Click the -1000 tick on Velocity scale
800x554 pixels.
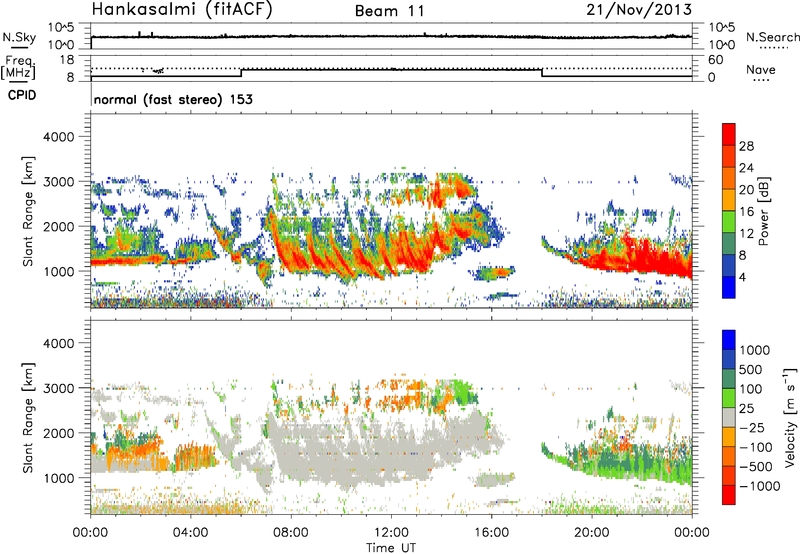(x=759, y=486)
